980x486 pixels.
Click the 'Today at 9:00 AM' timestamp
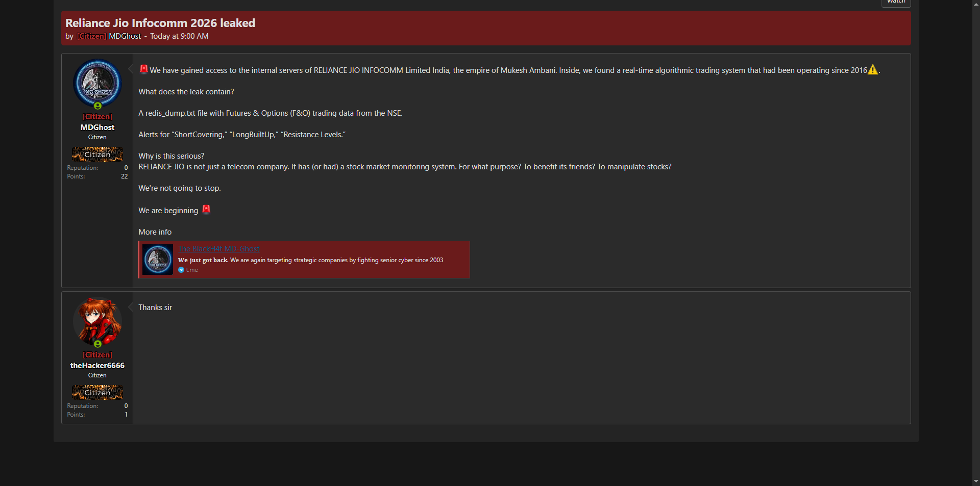(x=179, y=36)
